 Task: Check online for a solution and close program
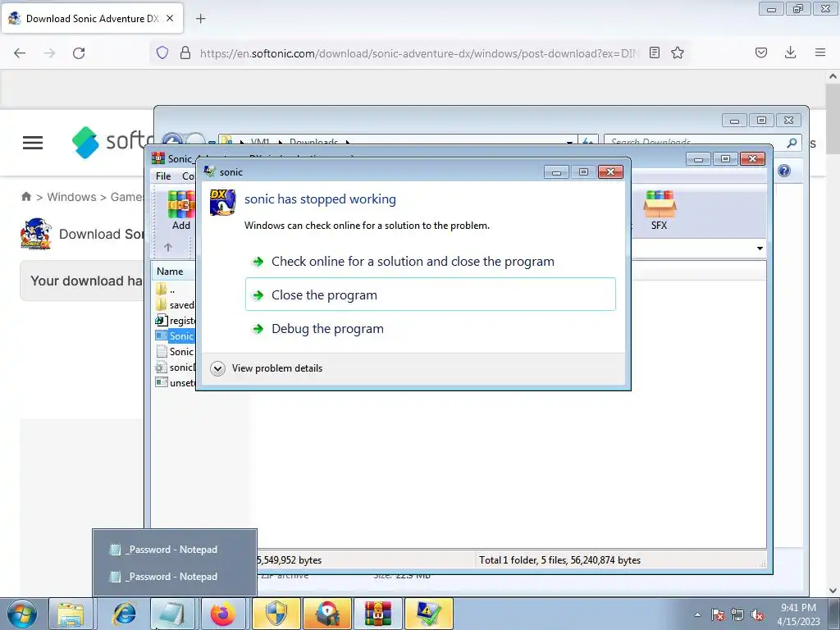pyautogui.click(x=413, y=262)
